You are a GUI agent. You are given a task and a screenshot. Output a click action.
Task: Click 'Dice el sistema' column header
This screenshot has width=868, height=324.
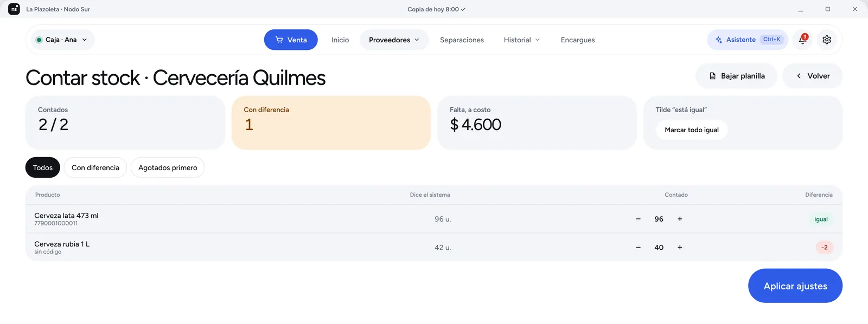pos(430,195)
